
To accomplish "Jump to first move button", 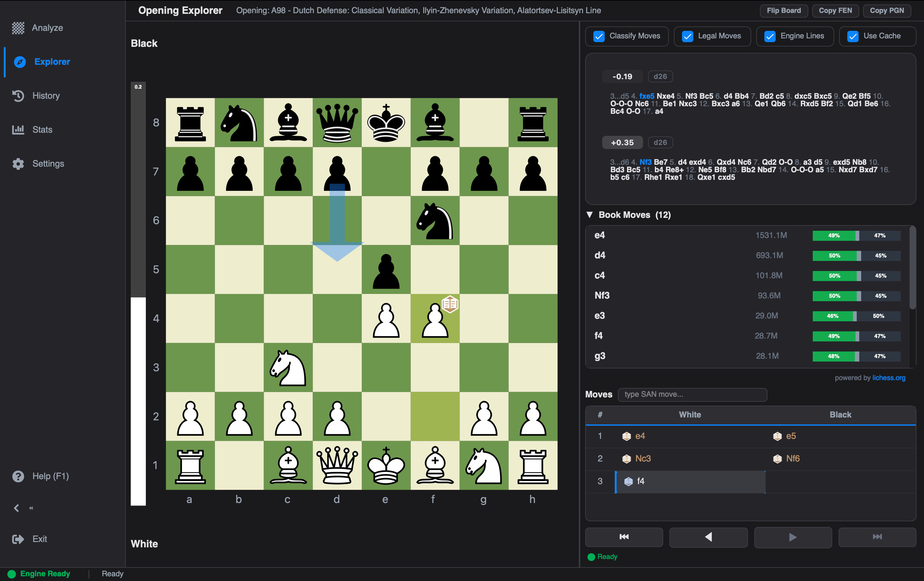I will coord(624,537).
